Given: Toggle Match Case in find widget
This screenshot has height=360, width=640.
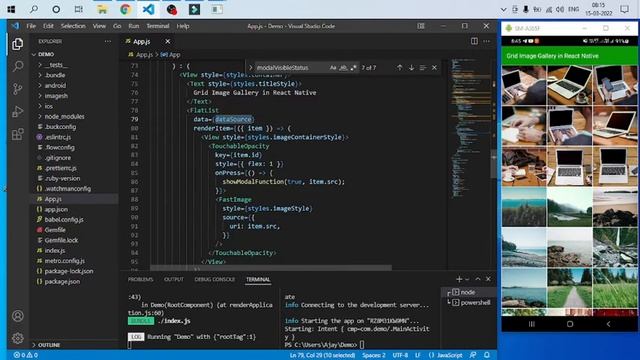Looking at the screenshot, I should point(333,68).
